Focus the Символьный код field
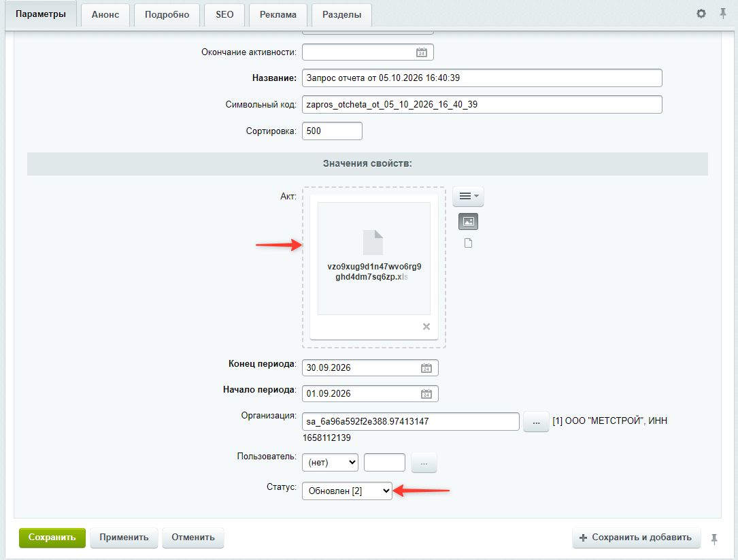The height and width of the screenshot is (560, 738). pyautogui.click(x=482, y=105)
